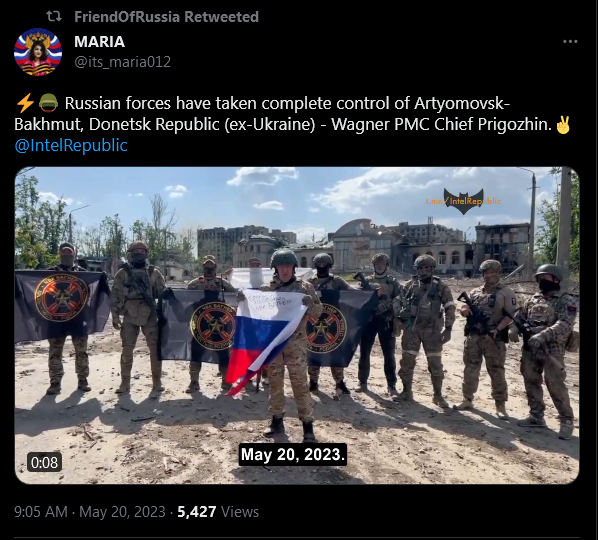The height and width of the screenshot is (540, 598).
Task: Click the t.me/IntelRepublic bat watermark
Action: tap(463, 201)
